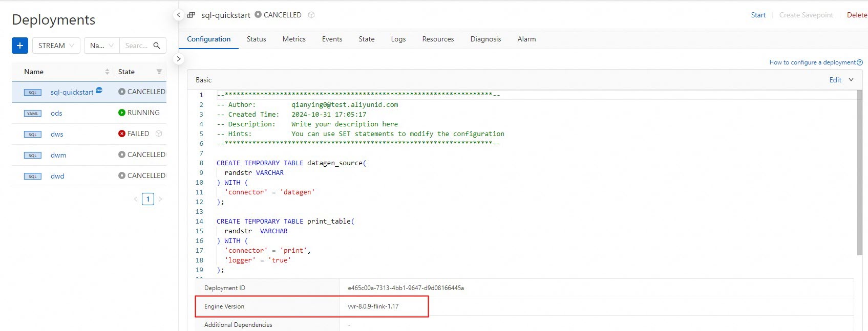
Task: Open the ods deployment
Action: click(56, 113)
